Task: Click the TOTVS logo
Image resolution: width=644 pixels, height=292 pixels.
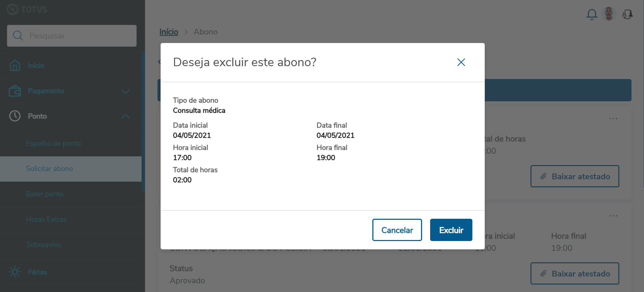Action: (27, 9)
